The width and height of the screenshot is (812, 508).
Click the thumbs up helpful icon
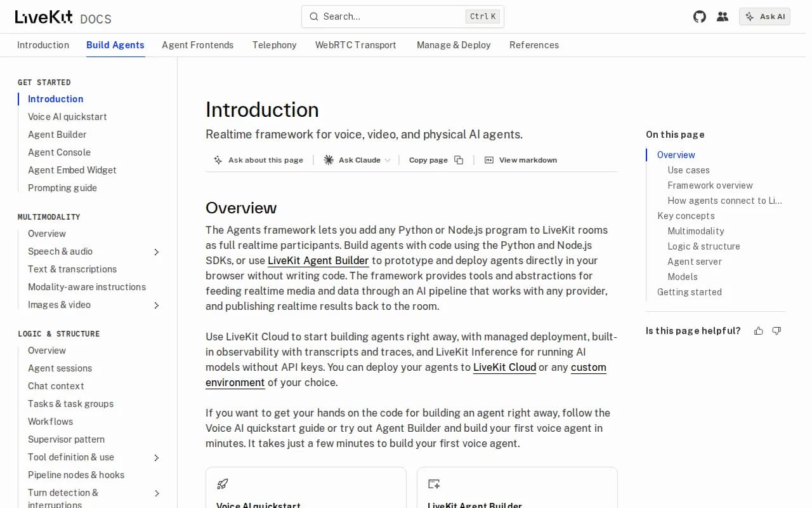tap(759, 331)
